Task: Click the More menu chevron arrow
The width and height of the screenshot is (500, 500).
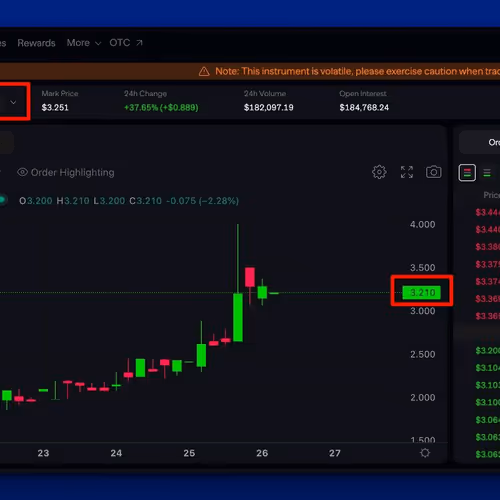Action: (x=98, y=43)
